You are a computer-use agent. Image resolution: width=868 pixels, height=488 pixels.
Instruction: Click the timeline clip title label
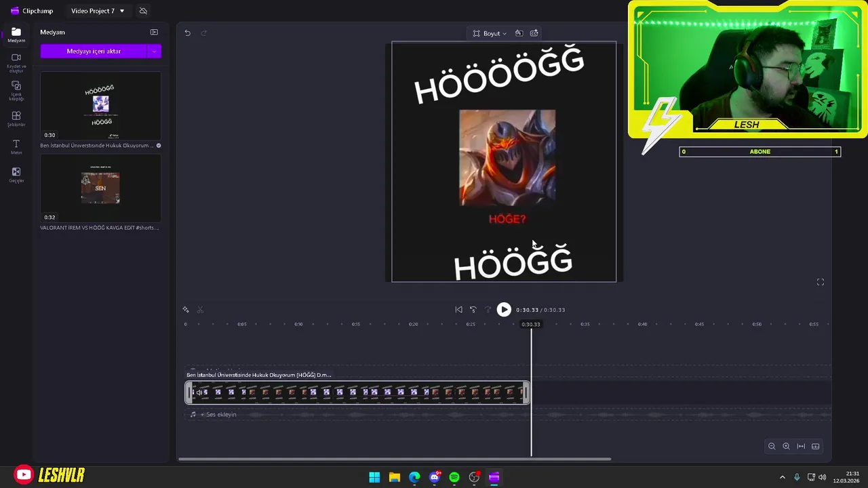[259, 375]
